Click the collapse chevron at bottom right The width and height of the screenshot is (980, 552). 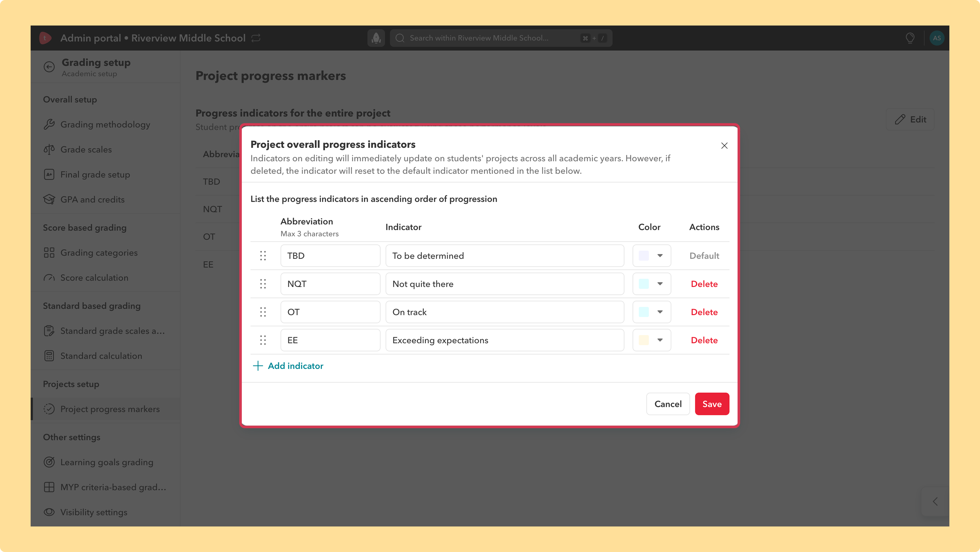point(935,501)
